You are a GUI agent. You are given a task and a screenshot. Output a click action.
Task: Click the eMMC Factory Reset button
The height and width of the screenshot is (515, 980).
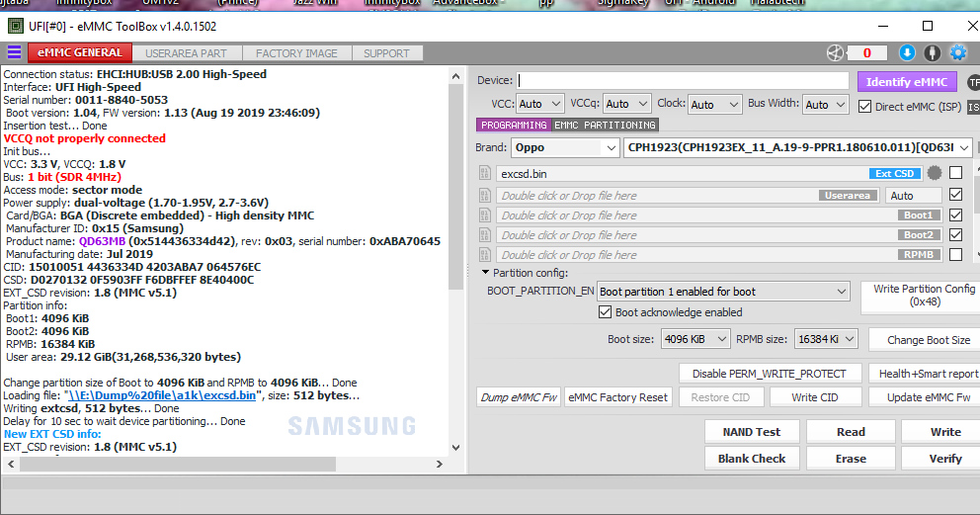(x=618, y=397)
